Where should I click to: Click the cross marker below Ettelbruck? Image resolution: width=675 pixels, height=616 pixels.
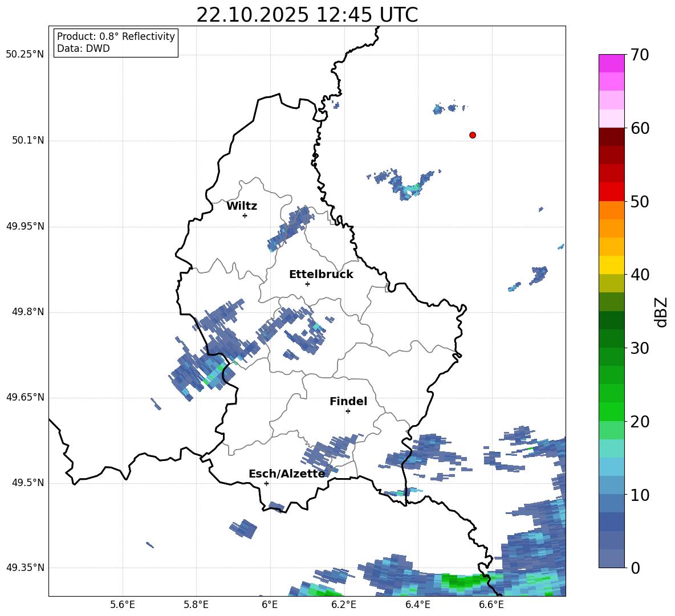click(x=307, y=284)
